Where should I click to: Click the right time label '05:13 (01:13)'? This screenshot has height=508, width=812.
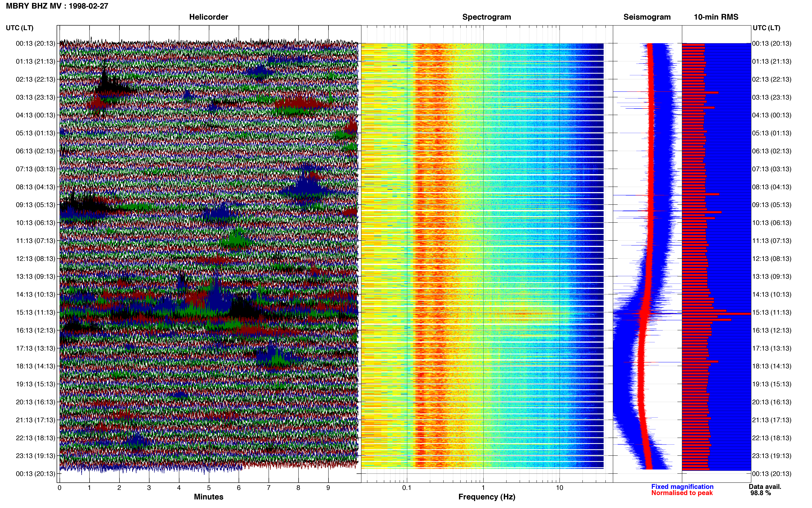[x=772, y=133]
